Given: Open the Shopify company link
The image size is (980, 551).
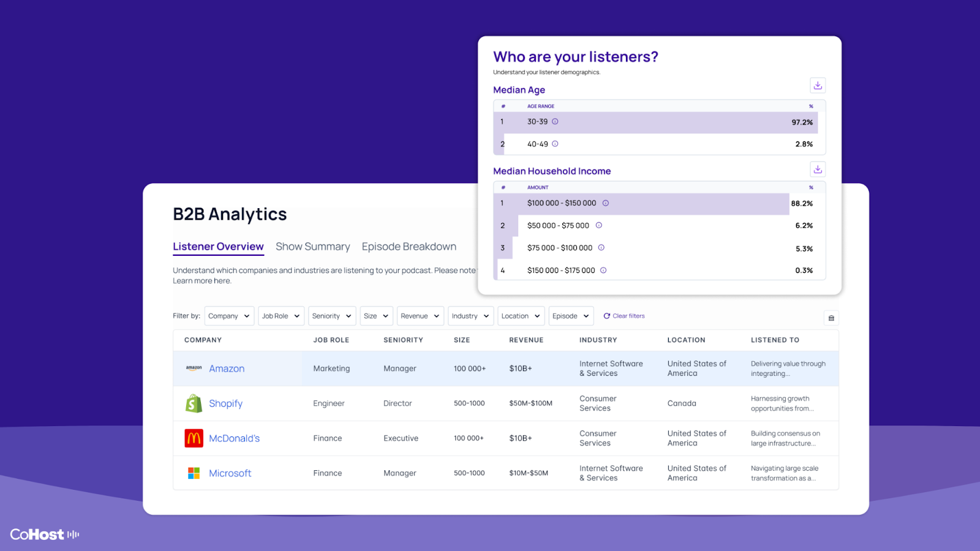Looking at the screenshot, I should [225, 403].
